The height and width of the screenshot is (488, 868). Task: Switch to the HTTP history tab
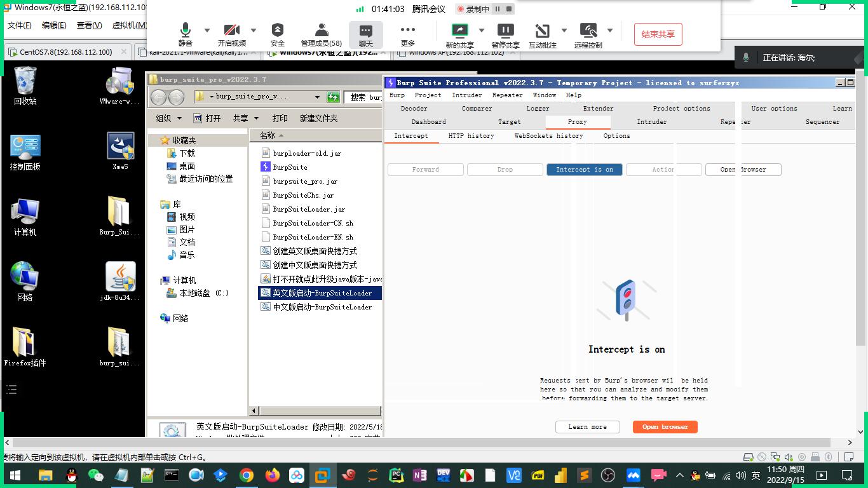point(471,136)
